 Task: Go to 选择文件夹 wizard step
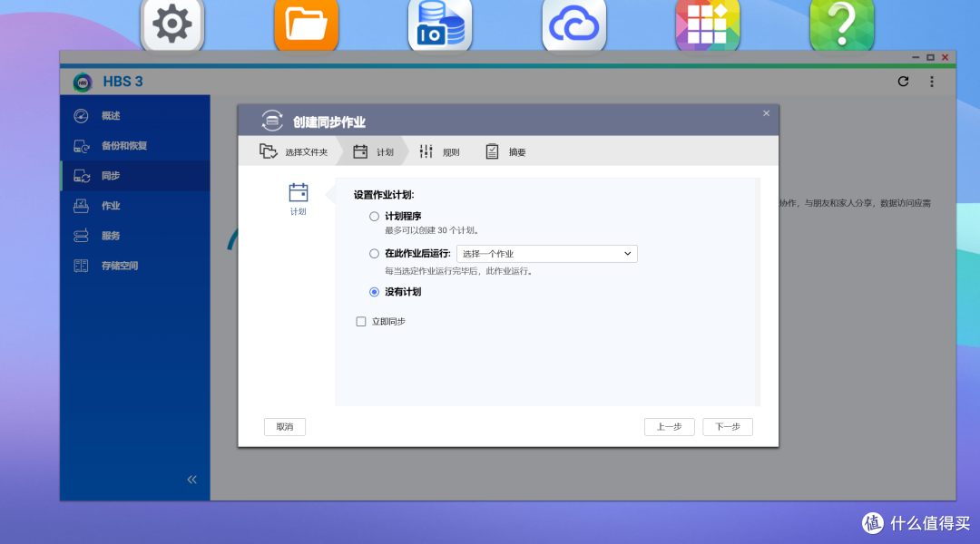click(x=293, y=151)
